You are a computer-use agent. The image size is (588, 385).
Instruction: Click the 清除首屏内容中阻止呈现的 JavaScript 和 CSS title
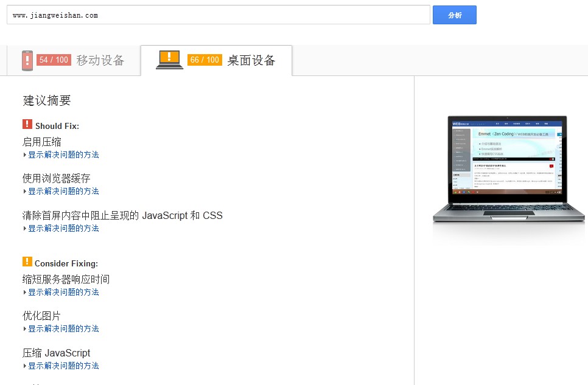(x=122, y=215)
